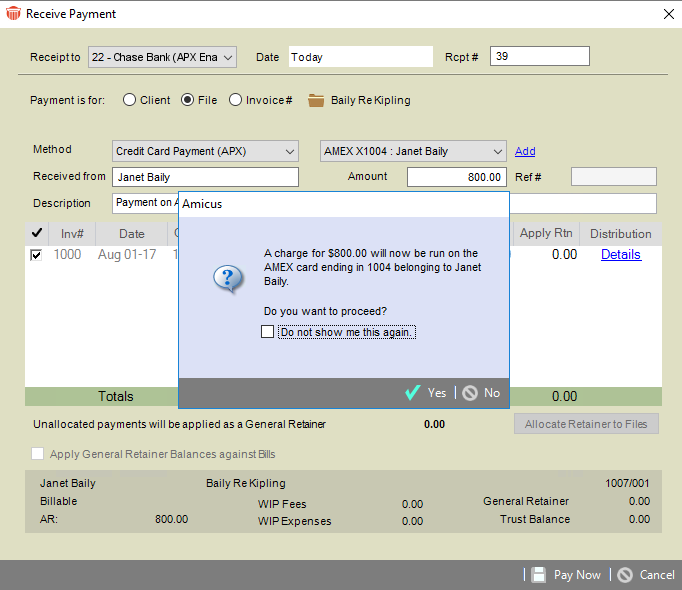Click the Trust Balance label
Screen dimensions: 682x590
click(535, 519)
